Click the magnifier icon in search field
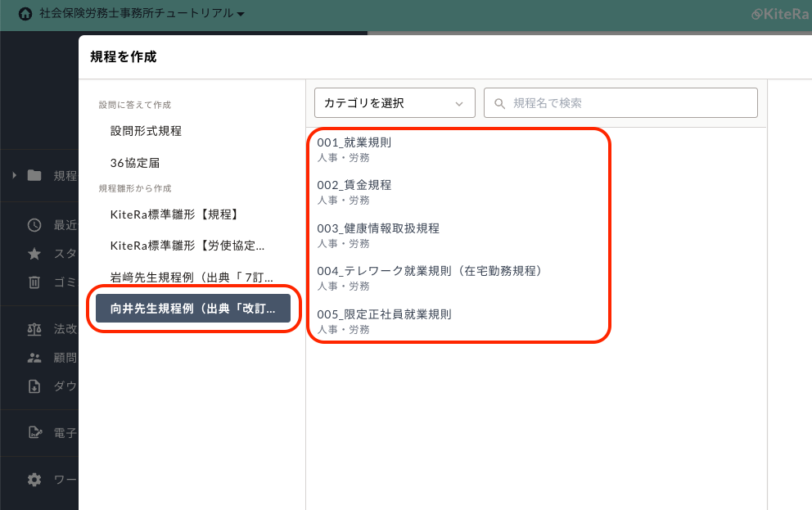 point(499,103)
